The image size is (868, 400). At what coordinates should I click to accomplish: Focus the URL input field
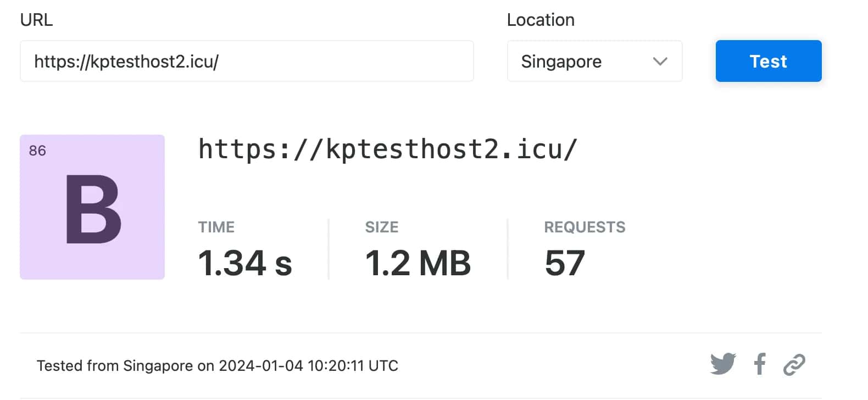(x=246, y=61)
